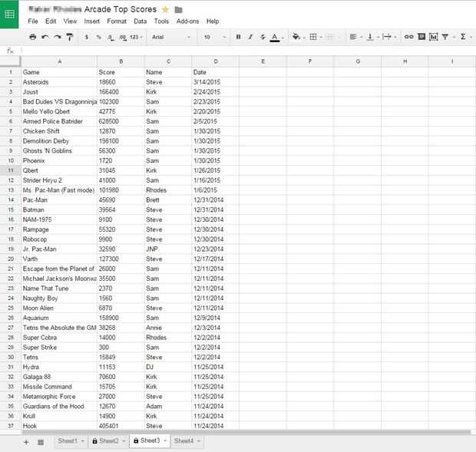Format selection as currency

pyautogui.click(x=87, y=37)
